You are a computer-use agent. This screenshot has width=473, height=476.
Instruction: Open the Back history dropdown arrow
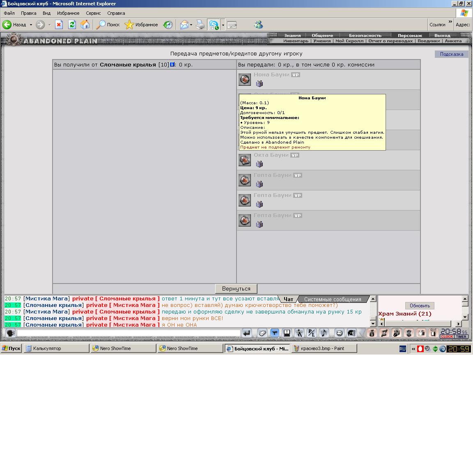coord(31,25)
